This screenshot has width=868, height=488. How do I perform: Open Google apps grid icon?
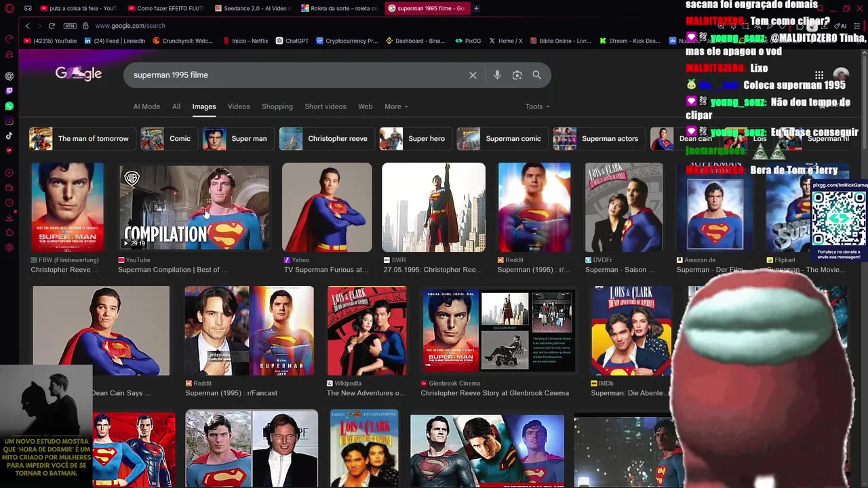pyautogui.click(x=819, y=75)
